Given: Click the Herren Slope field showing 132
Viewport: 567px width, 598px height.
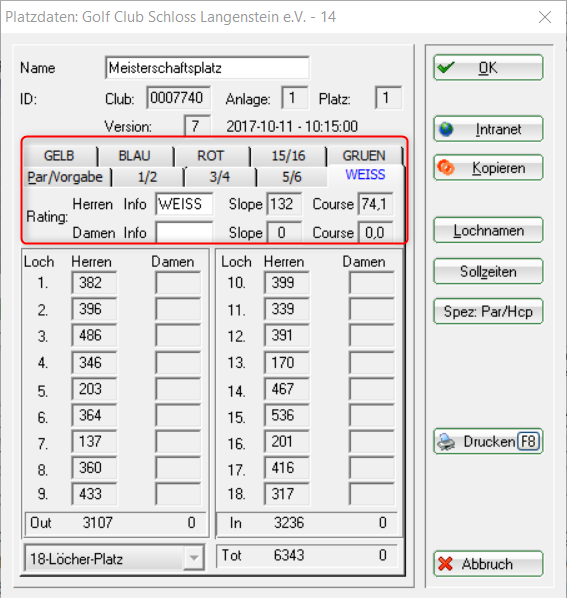Looking at the screenshot, I should coord(284,204).
